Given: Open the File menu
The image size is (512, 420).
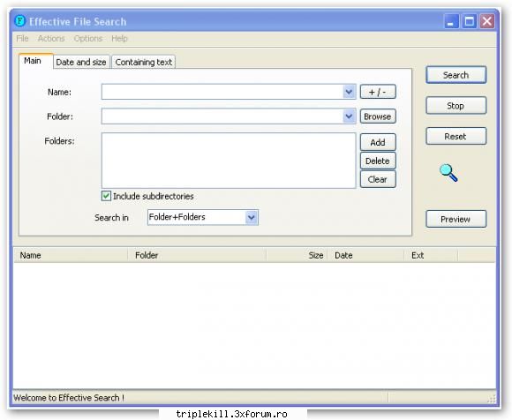Looking at the screenshot, I should click(x=22, y=39).
